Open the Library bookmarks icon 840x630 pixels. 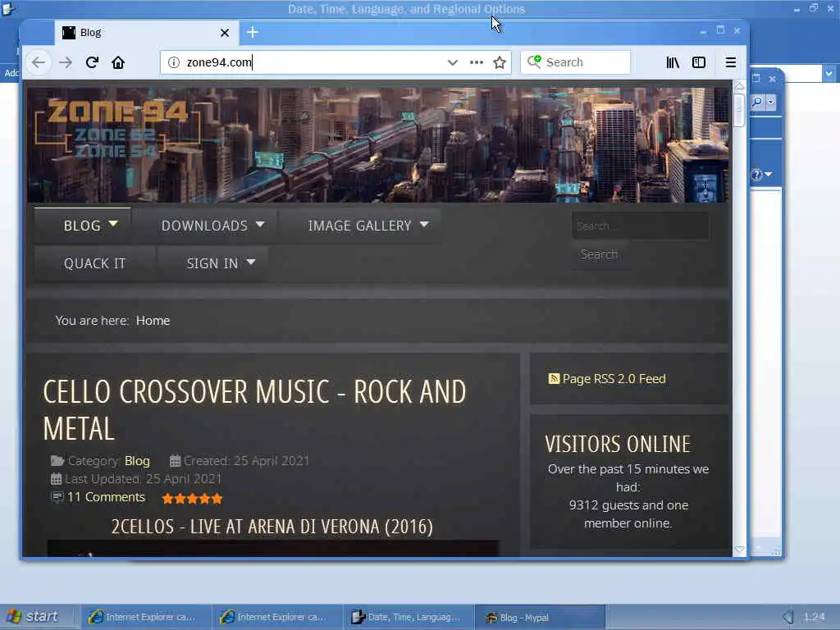(673, 62)
